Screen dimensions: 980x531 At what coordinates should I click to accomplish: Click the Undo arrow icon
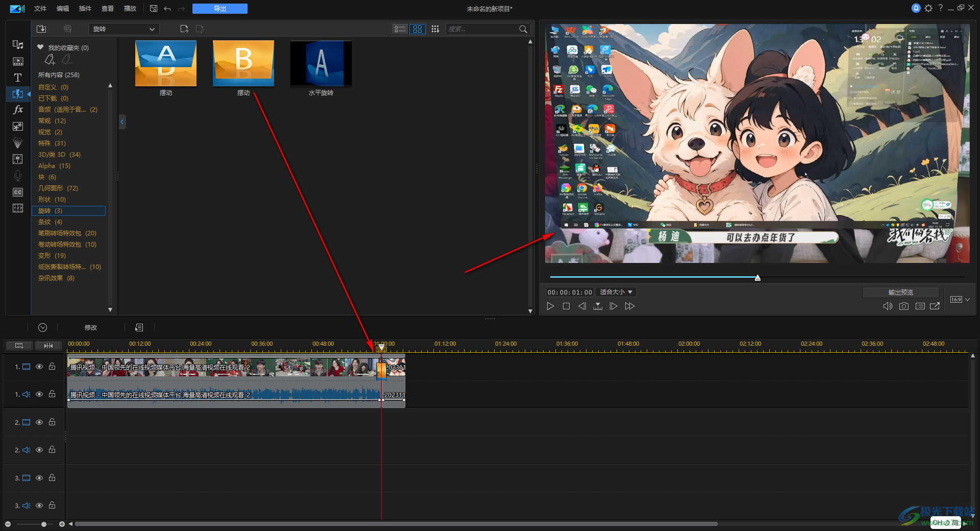(x=167, y=9)
